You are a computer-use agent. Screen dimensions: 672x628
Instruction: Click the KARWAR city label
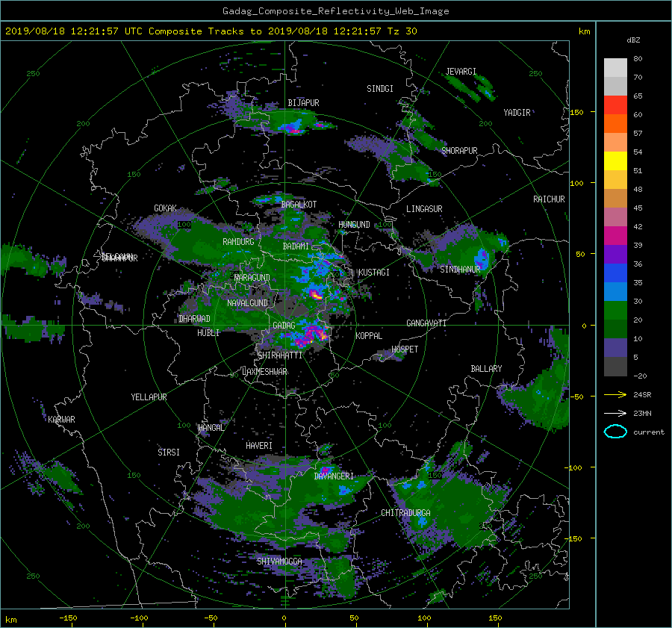coord(61,420)
